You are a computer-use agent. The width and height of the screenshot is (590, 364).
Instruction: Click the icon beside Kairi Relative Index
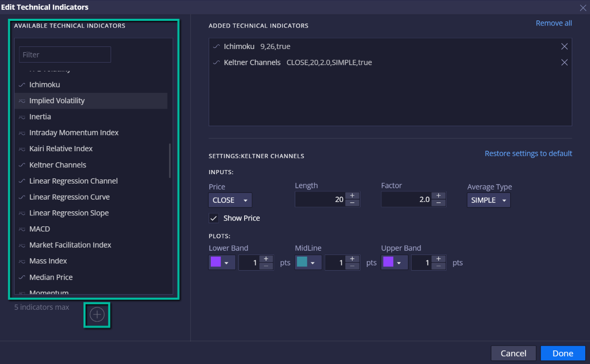[x=22, y=149]
